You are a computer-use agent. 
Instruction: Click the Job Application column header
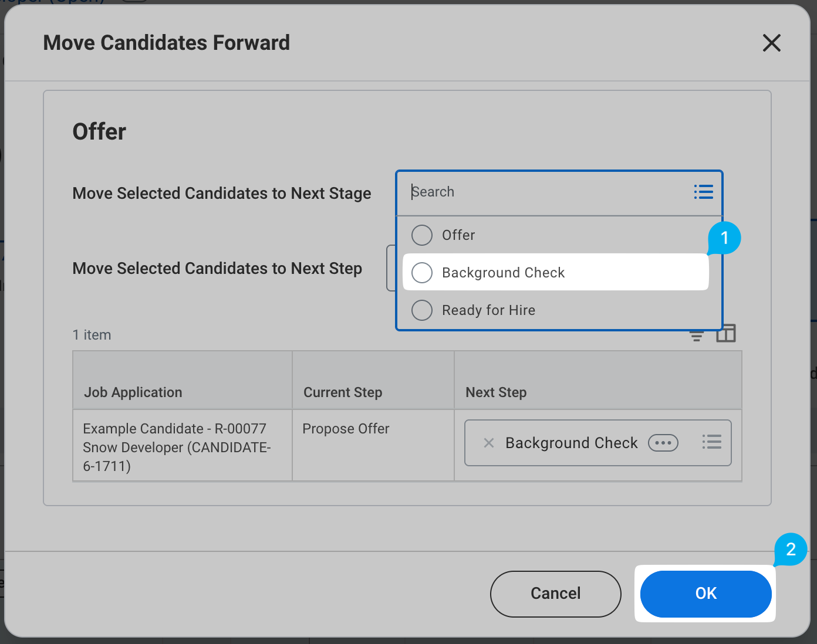(x=133, y=392)
